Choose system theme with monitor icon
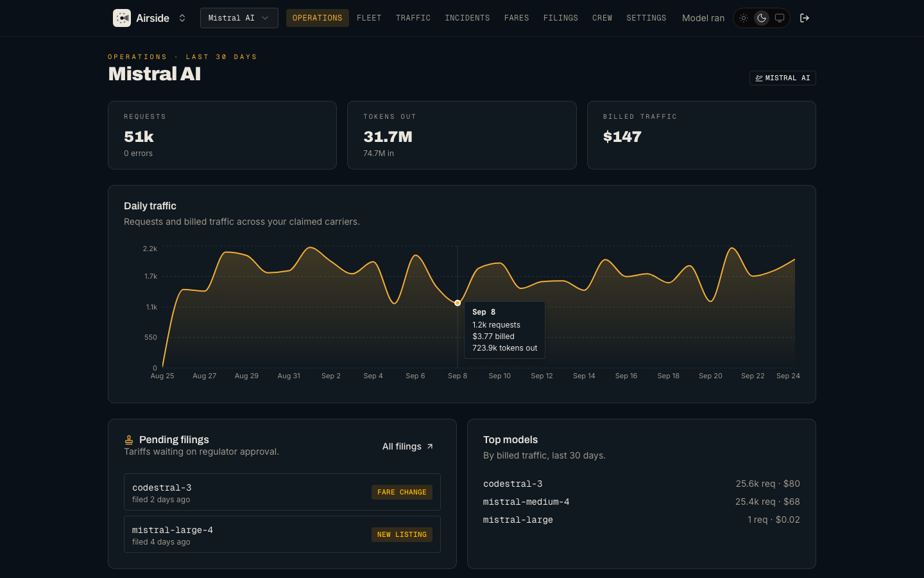The height and width of the screenshot is (578, 924). pyautogui.click(x=780, y=18)
